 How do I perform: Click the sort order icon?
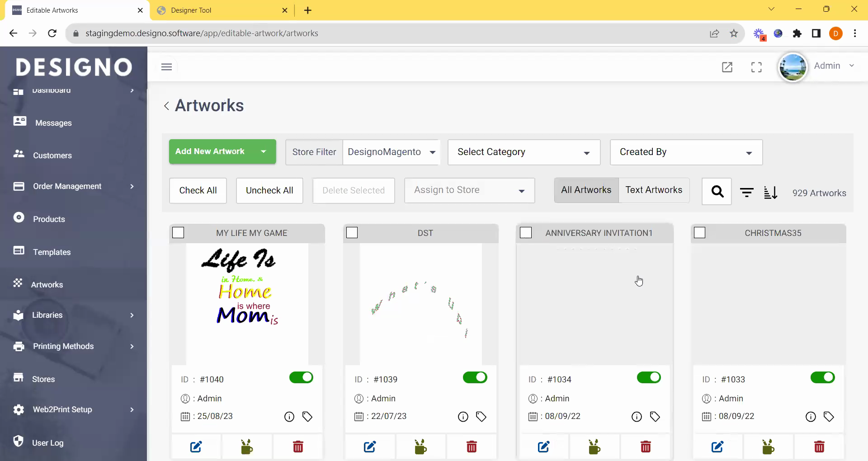tap(770, 193)
